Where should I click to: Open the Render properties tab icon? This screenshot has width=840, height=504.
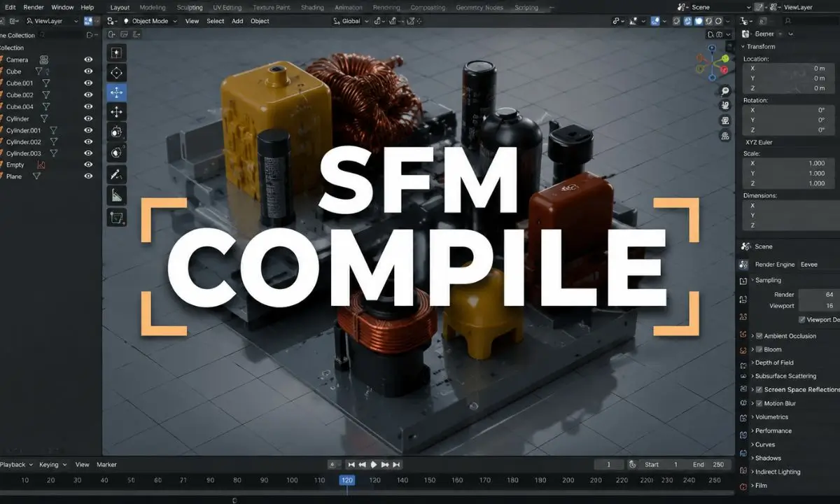click(x=743, y=264)
